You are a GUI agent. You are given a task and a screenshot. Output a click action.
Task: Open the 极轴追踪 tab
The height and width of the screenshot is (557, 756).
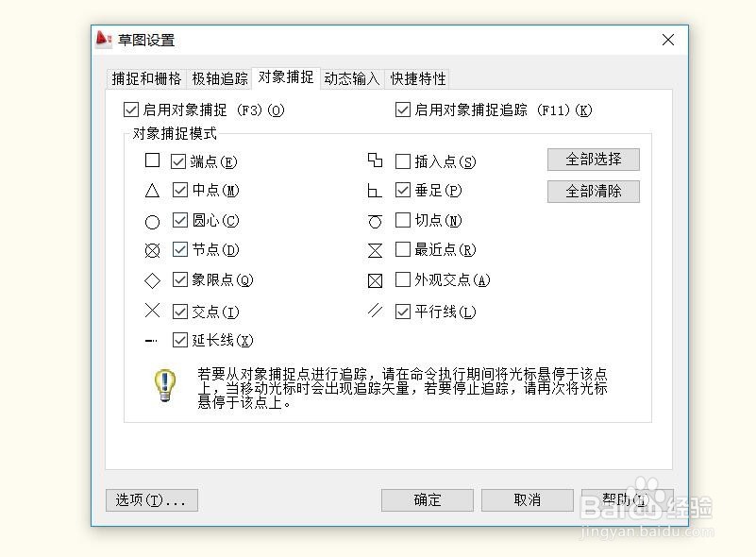point(220,78)
